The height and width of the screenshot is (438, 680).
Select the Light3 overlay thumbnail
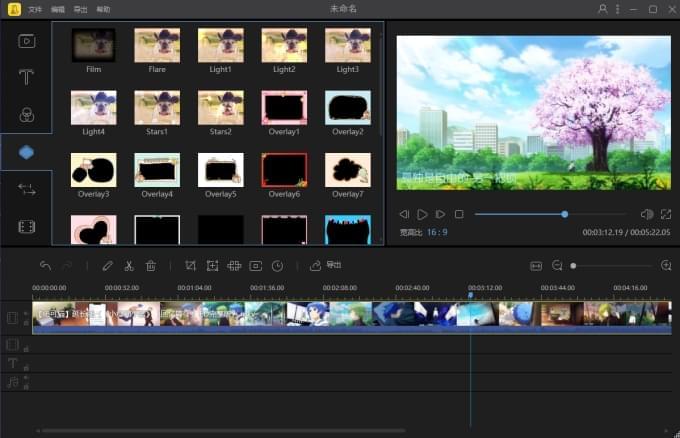click(348, 45)
